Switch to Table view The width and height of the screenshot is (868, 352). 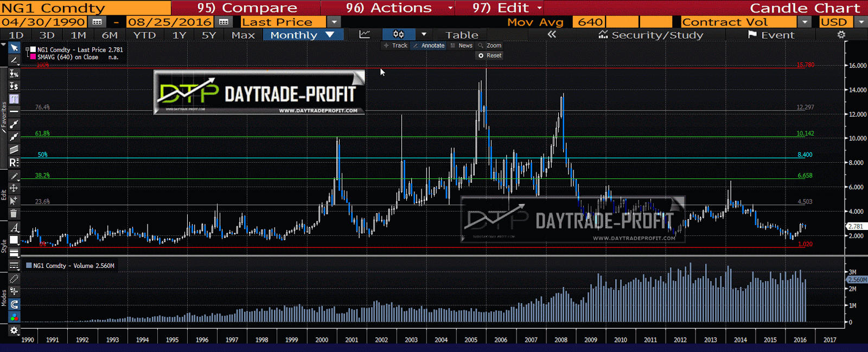click(462, 35)
